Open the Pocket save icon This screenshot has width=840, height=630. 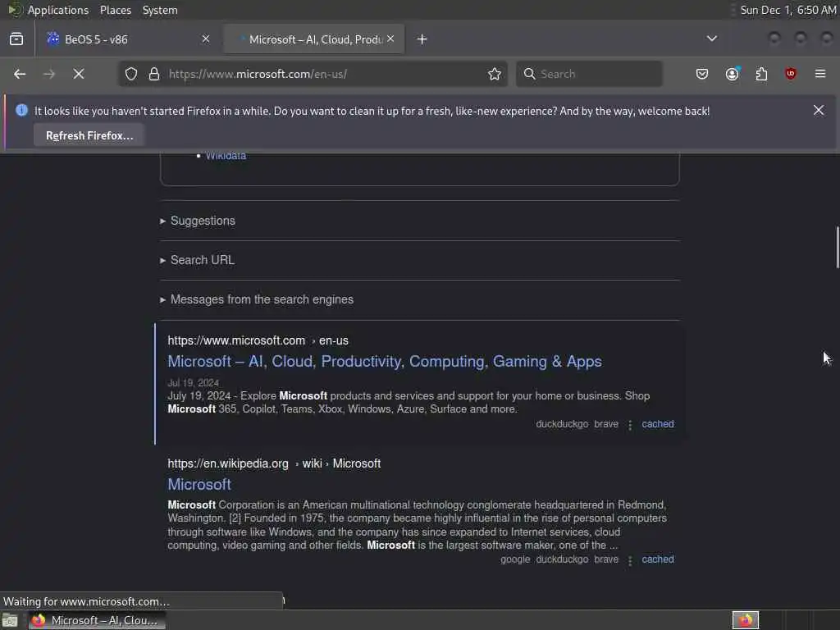click(x=702, y=74)
